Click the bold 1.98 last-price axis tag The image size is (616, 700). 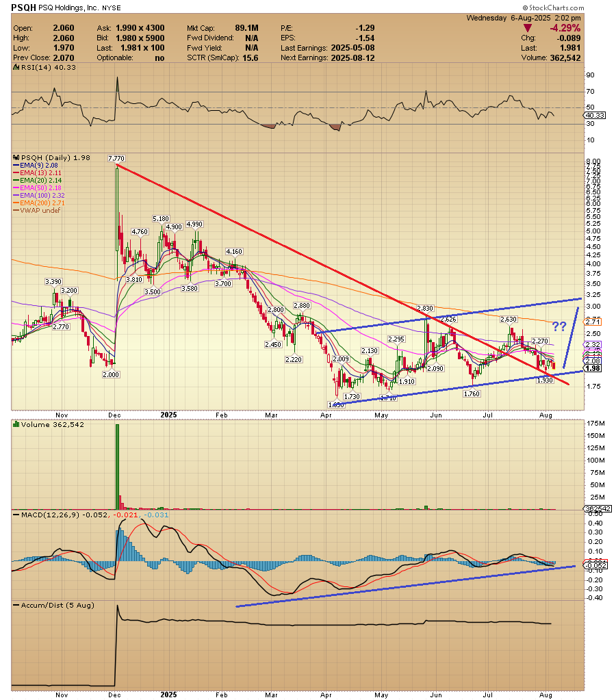(593, 368)
